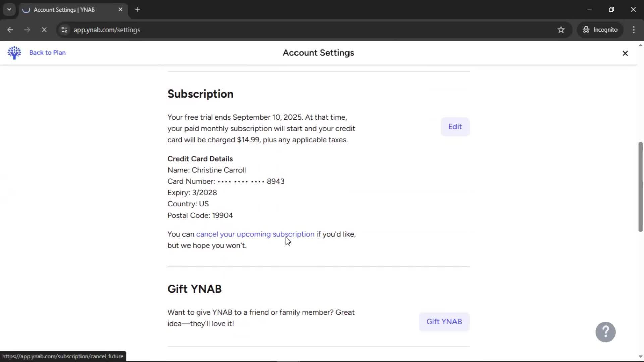Open the help question mark bubble

[605, 332]
